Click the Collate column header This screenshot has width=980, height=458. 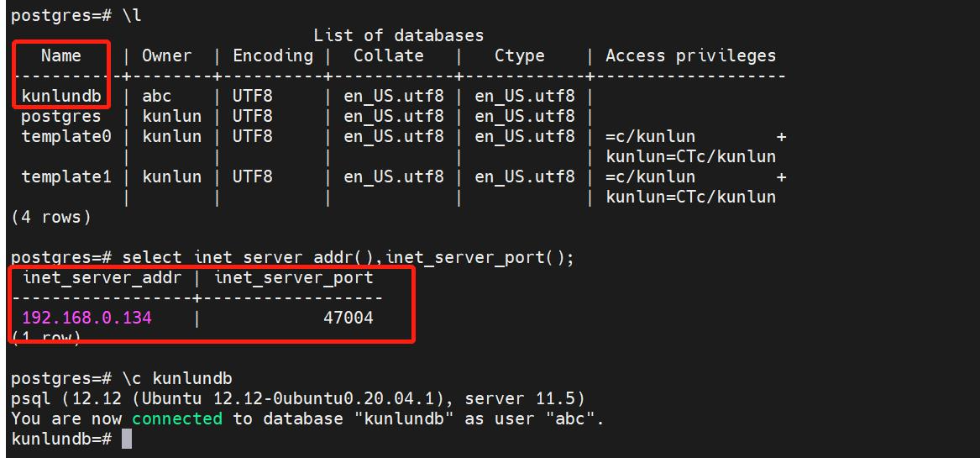388,56
